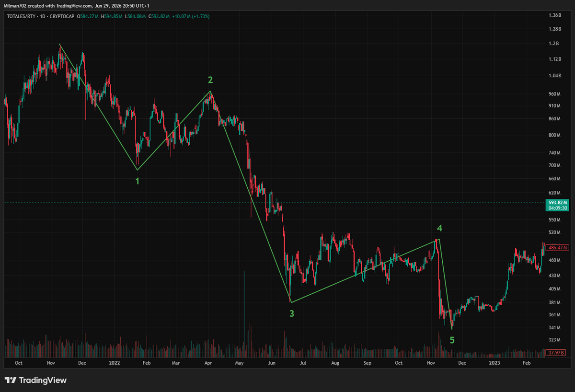Click the 430M price axis label
The image size is (575, 392).
point(555,276)
